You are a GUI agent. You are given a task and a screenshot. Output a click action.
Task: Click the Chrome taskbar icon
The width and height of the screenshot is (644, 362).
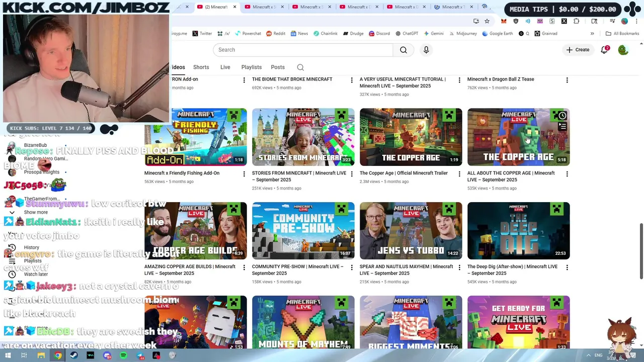(x=58, y=355)
